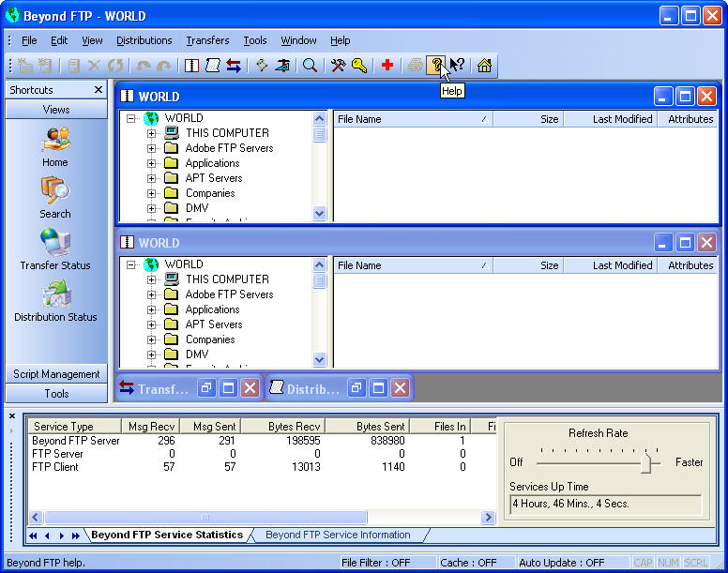Screen dimensions: 728x573
Task: Click the greyed-out undo arrow toolbar icon
Action: pos(143,66)
